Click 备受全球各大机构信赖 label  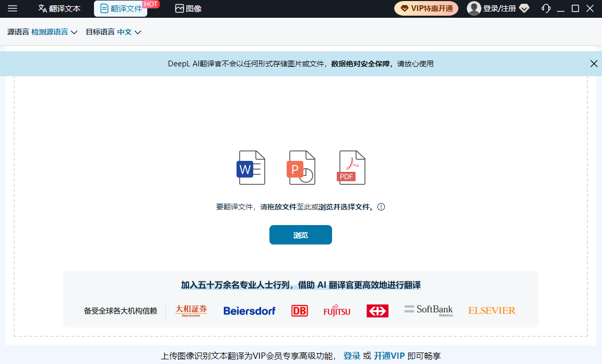point(121,311)
